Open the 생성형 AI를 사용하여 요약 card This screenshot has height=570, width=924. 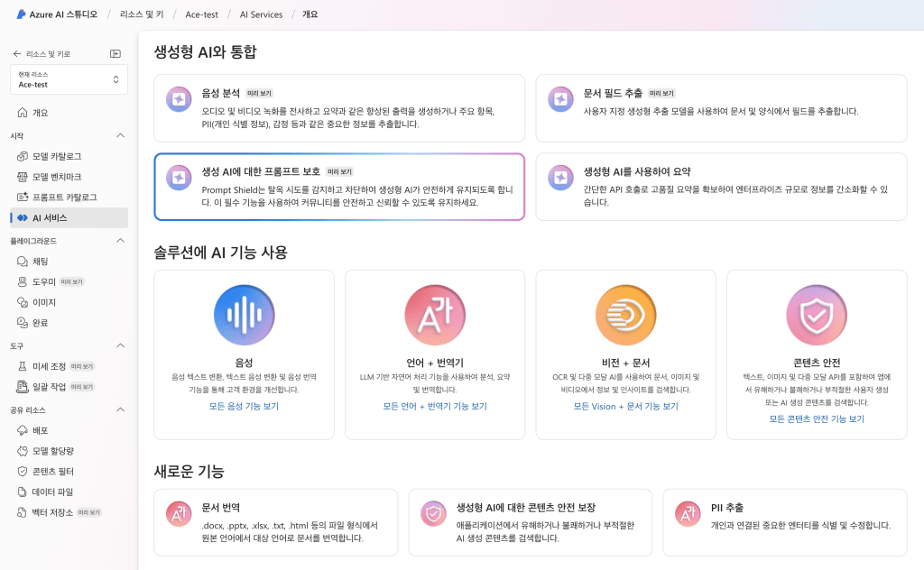pyautogui.click(x=720, y=187)
